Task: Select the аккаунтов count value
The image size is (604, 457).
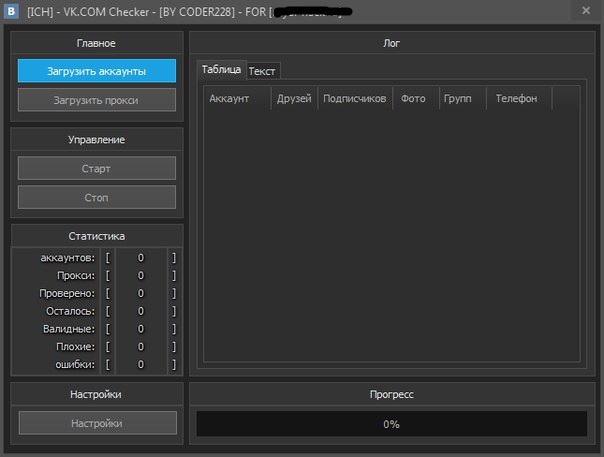Action: pos(141,258)
